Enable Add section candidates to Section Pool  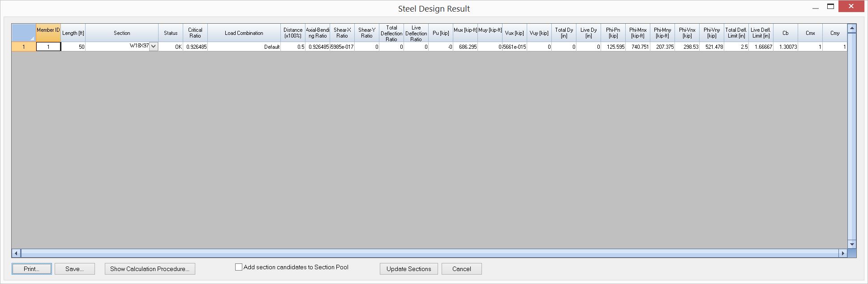coord(239,267)
